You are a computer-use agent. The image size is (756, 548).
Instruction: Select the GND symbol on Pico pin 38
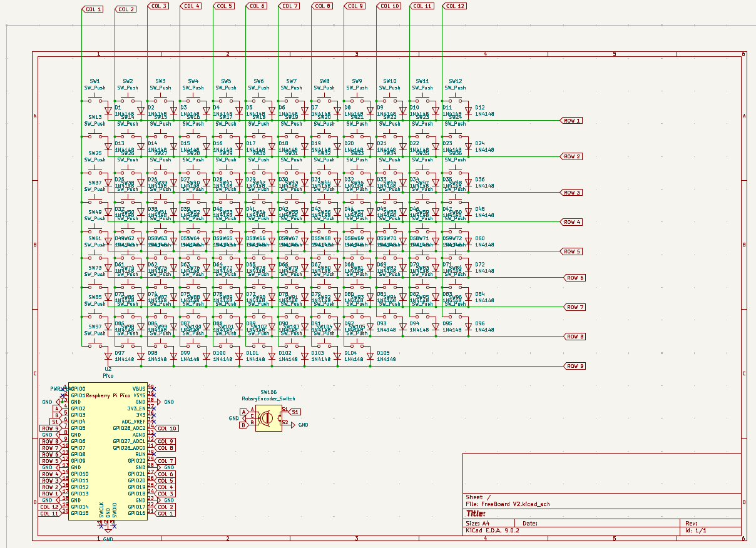(x=158, y=401)
